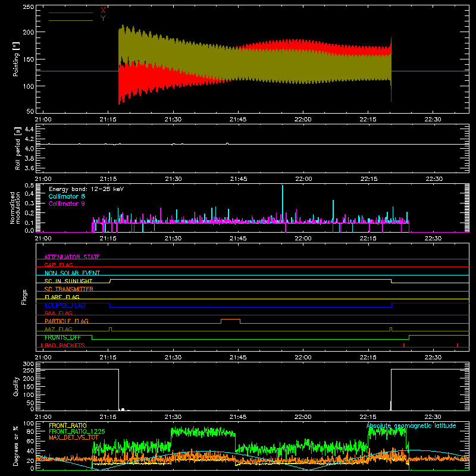Click the 80 tick on Degrees axis

[x=30, y=431]
